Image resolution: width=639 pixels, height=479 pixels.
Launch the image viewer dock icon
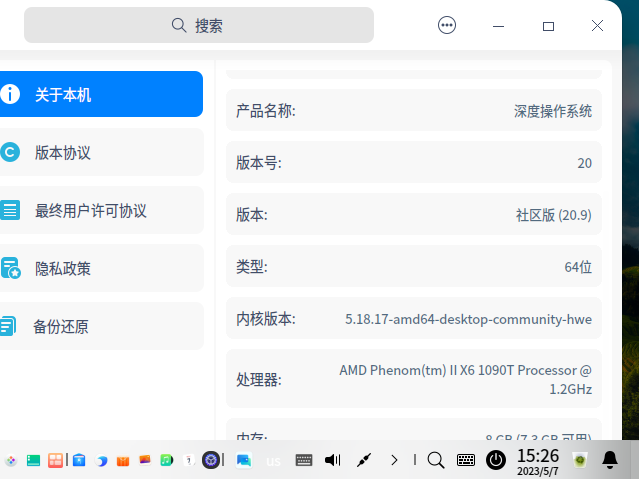point(145,460)
